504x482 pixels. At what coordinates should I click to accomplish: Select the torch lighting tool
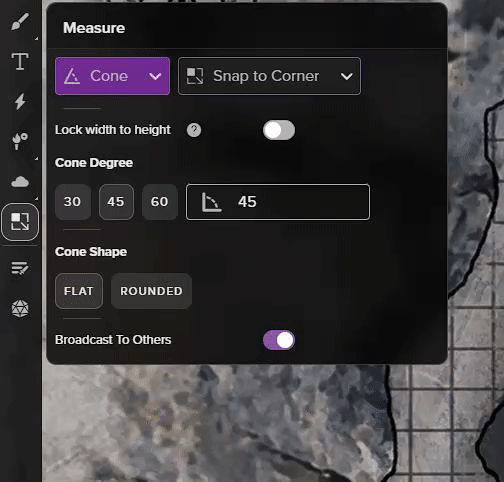tap(20, 141)
